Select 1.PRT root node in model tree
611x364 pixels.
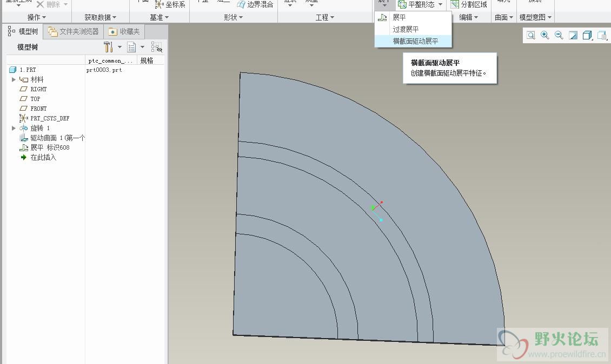pos(23,70)
